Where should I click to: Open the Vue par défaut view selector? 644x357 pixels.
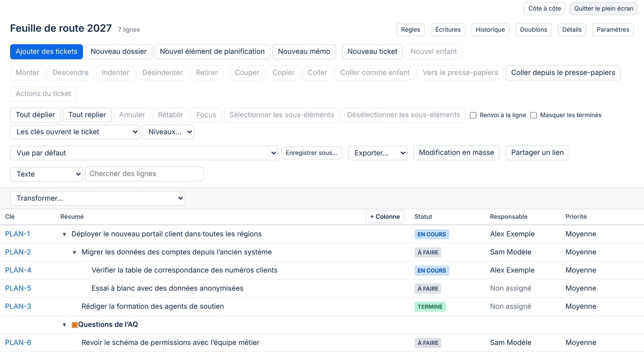point(144,153)
